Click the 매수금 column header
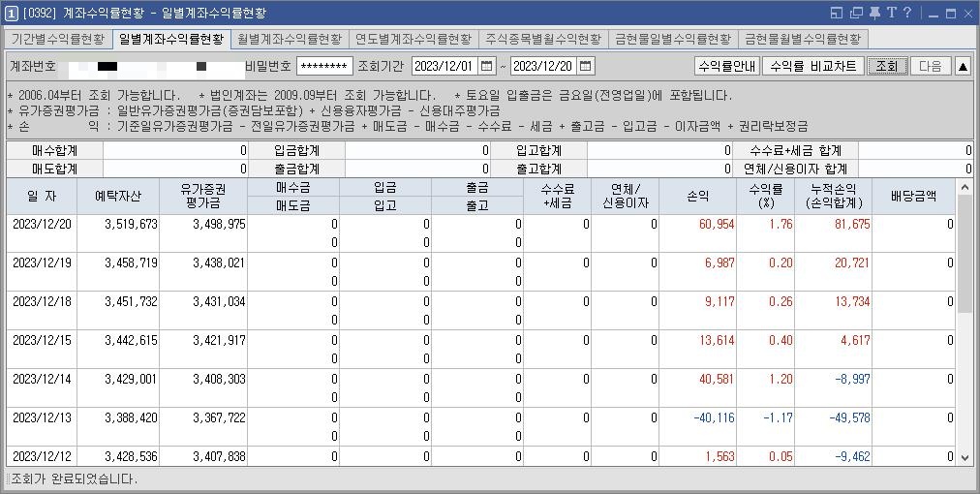This screenshot has height=494, width=980. pos(293,188)
